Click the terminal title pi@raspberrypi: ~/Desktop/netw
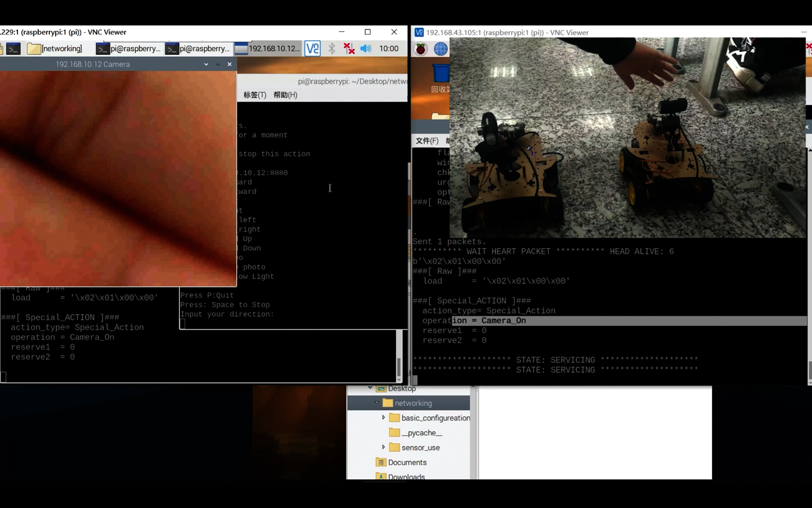Image resolution: width=812 pixels, height=508 pixels. (352, 82)
